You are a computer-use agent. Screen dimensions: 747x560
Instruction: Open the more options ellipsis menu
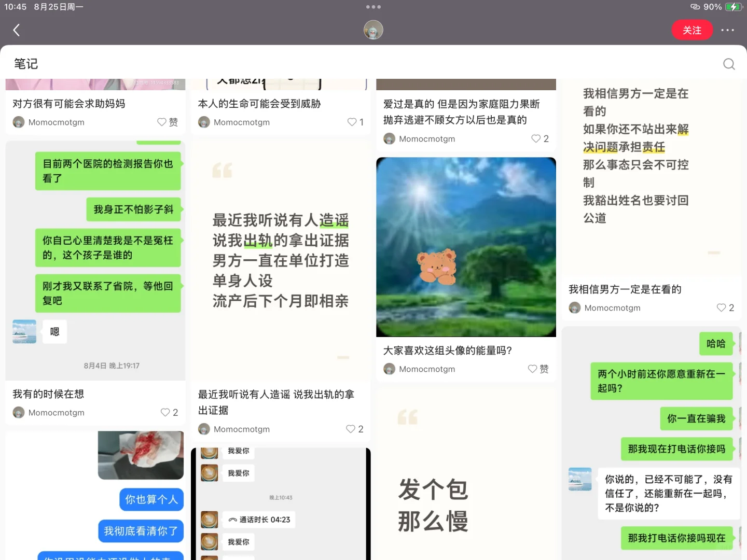tap(728, 30)
